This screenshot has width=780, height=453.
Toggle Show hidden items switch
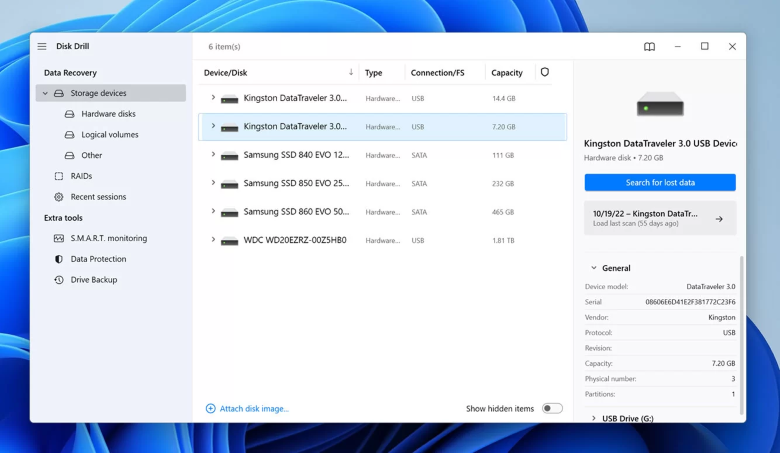(552, 409)
